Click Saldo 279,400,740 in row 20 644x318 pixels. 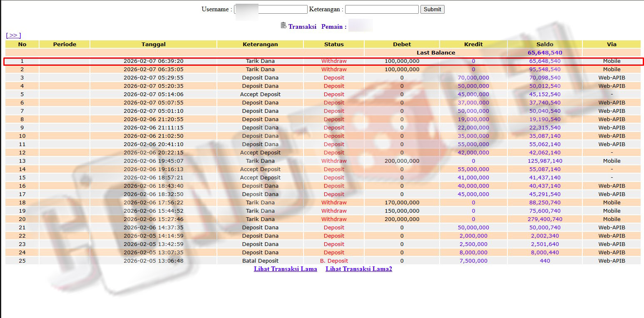pyautogui.click(x=545, y=219)
